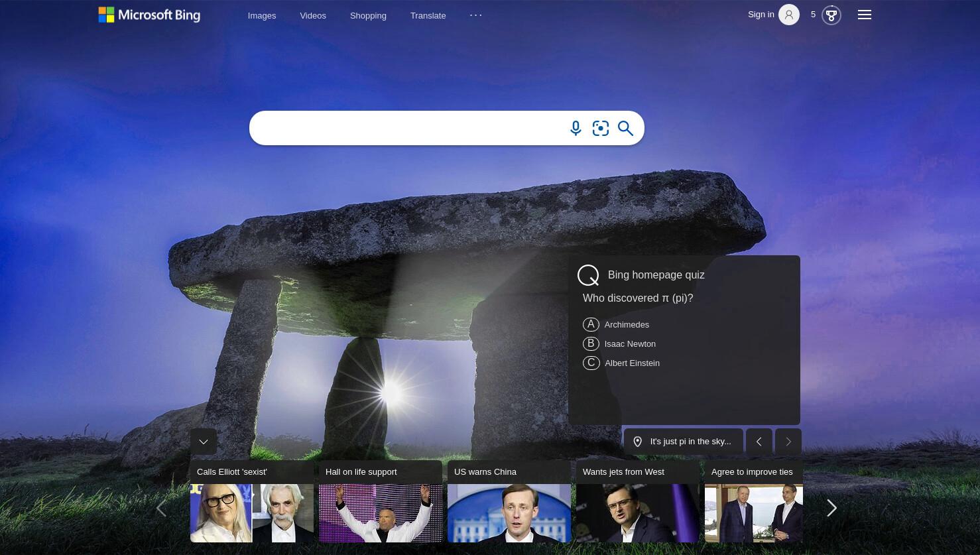Select answer A Archimedes
This screenshot has width=980, height=555.
coord(617,324)
